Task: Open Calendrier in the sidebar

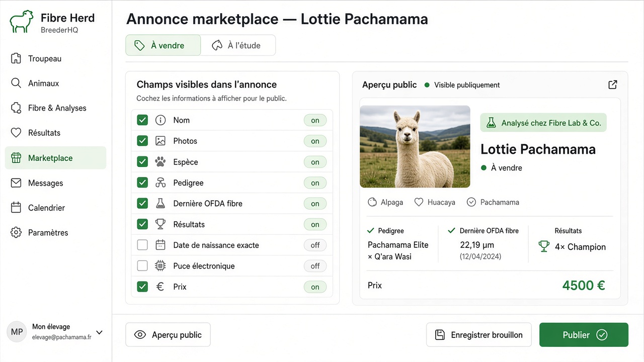Action: tap(55, 208)
